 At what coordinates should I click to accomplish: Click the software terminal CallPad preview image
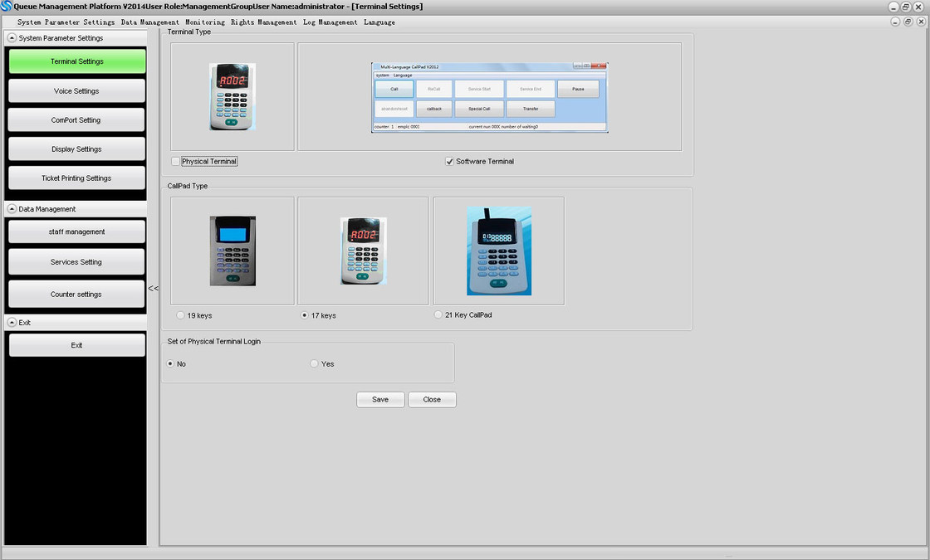(489, 97)
